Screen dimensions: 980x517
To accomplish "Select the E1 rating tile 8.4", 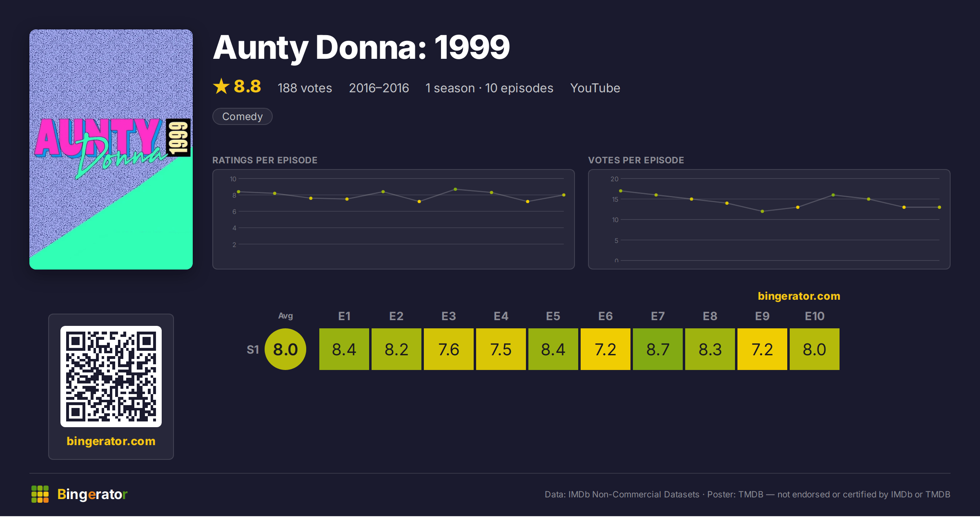I will coord(344,349).
